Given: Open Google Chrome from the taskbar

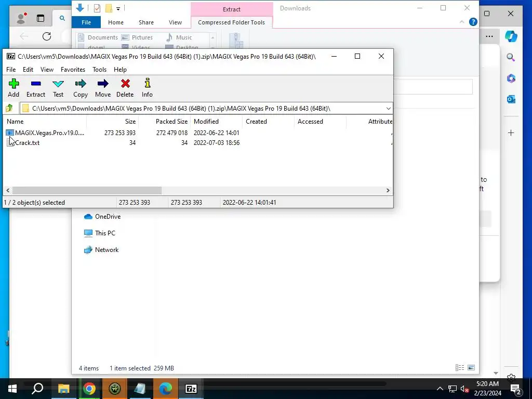Looking at the screenshot, I should pyautogui.click(x=89, y=389).
